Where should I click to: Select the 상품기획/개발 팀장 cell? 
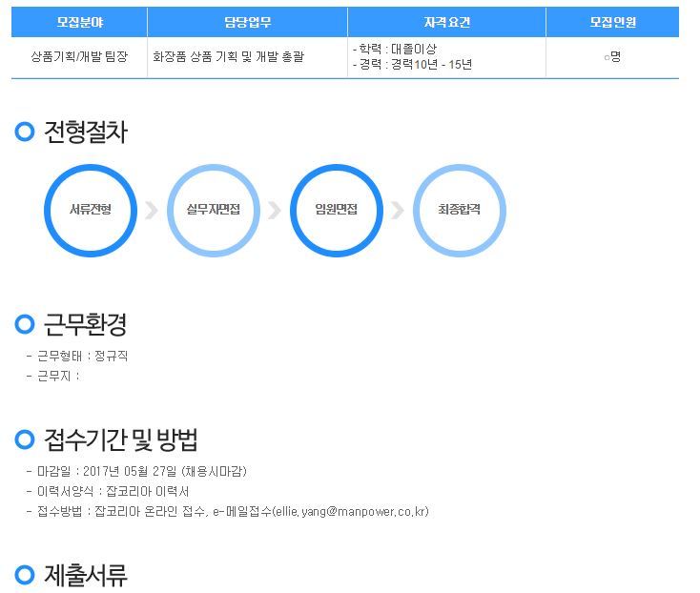point(79,57)
